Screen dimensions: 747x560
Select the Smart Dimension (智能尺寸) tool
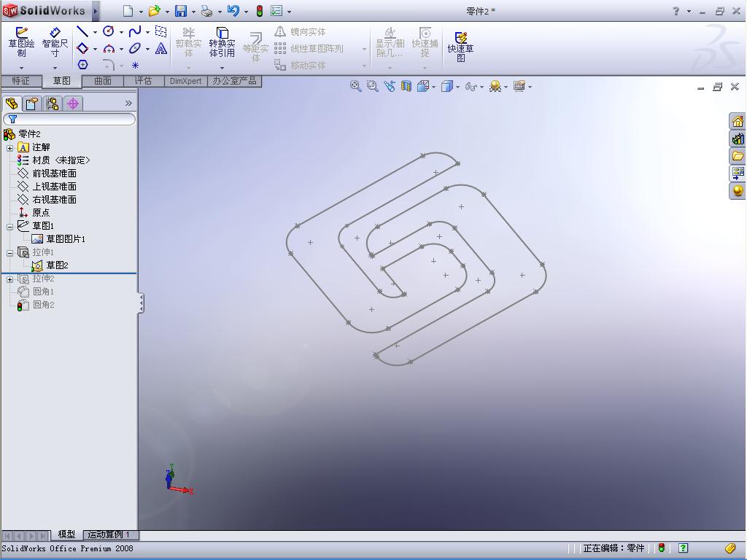click(55, 42)
